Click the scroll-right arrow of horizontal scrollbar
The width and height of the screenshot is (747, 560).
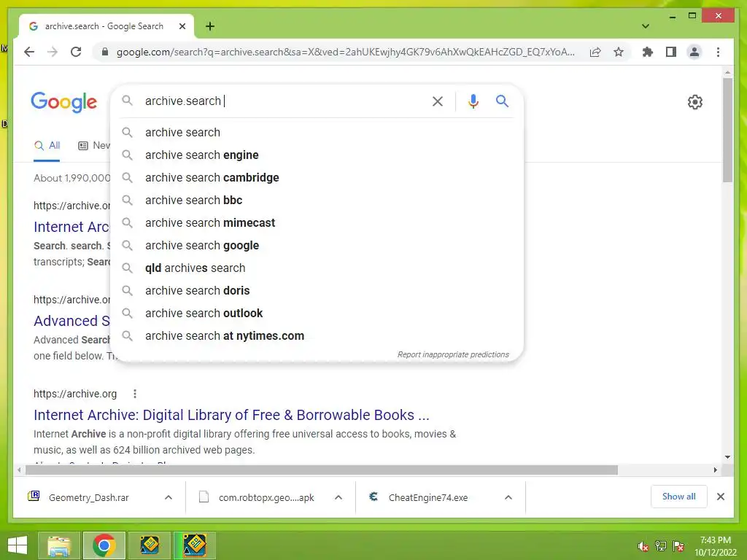715,470
